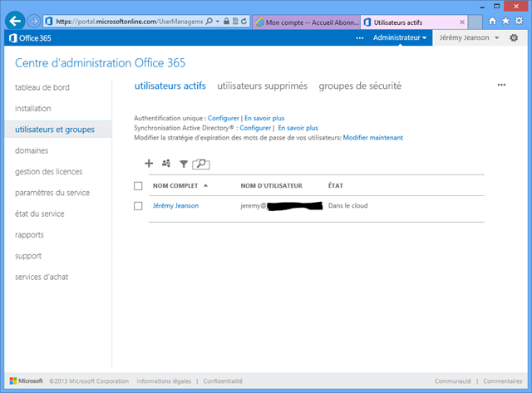
Task: Close the Utilisateurs actifs browser tab
Action: (462, 22)
